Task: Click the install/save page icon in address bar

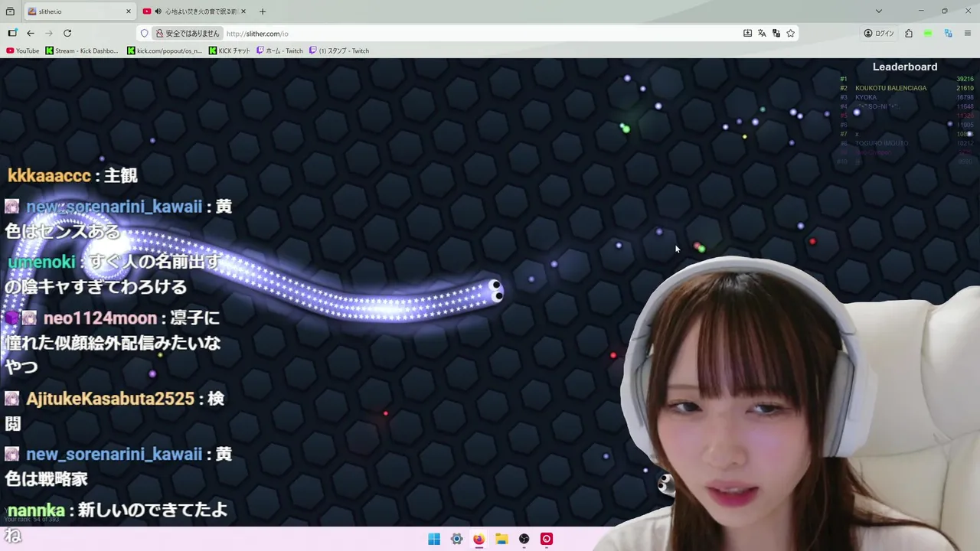Action: coord(747,34)
